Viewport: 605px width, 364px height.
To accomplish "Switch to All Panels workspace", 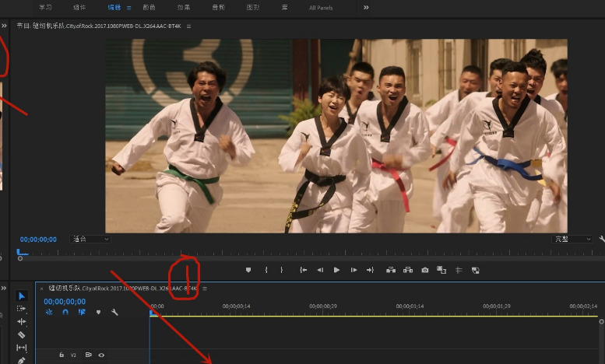I will coord(321,8).
